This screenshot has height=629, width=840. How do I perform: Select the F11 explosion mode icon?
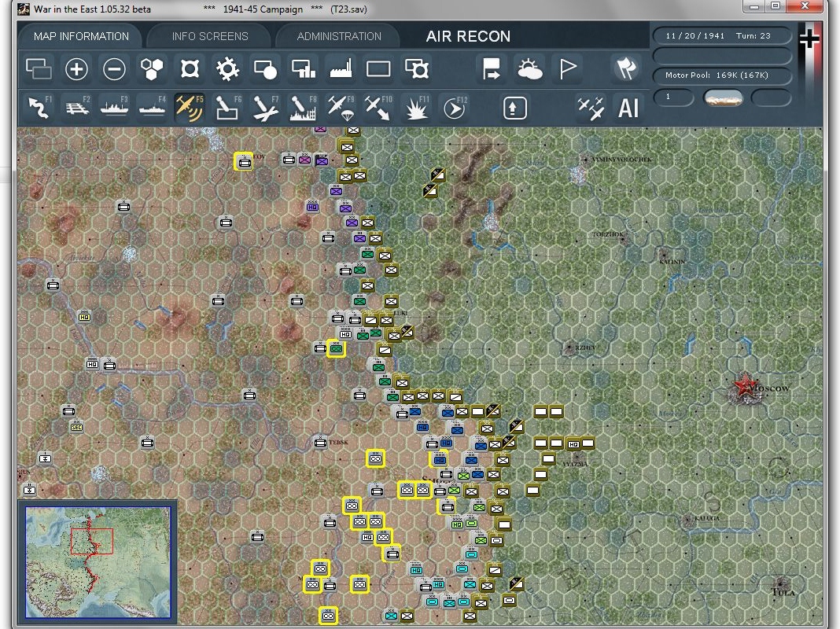[x=417, y=108]
